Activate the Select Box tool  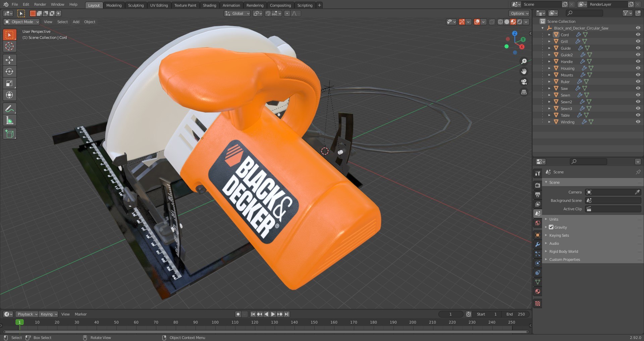point(9,35)
